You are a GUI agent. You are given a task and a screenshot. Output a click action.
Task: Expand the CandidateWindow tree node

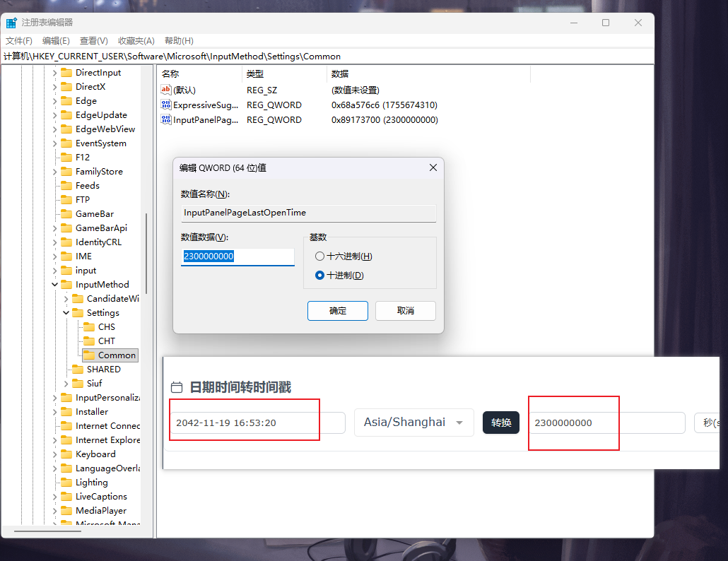point(66,299)
